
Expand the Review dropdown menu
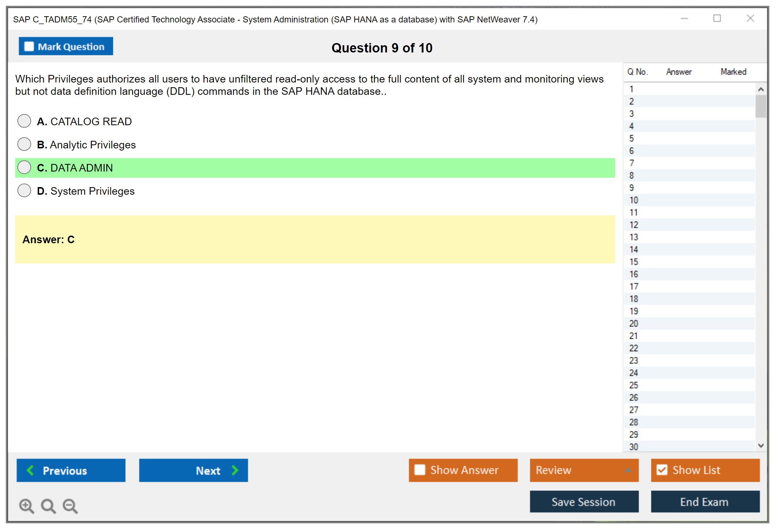point(628,470)
